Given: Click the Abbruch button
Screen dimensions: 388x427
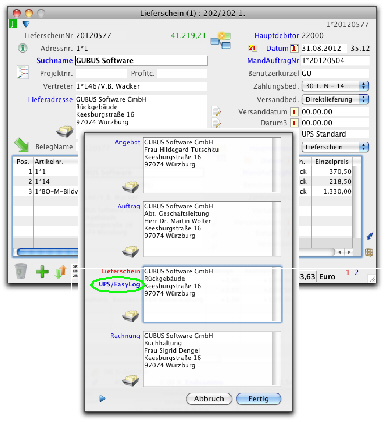Looking at the screenshot, I should pos(209,398).
